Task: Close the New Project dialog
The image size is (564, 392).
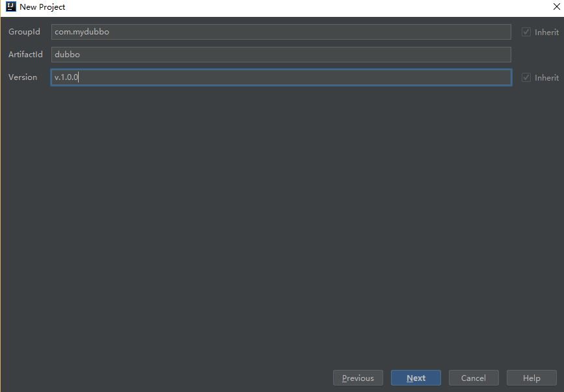Action: click(x=556, y=7)
